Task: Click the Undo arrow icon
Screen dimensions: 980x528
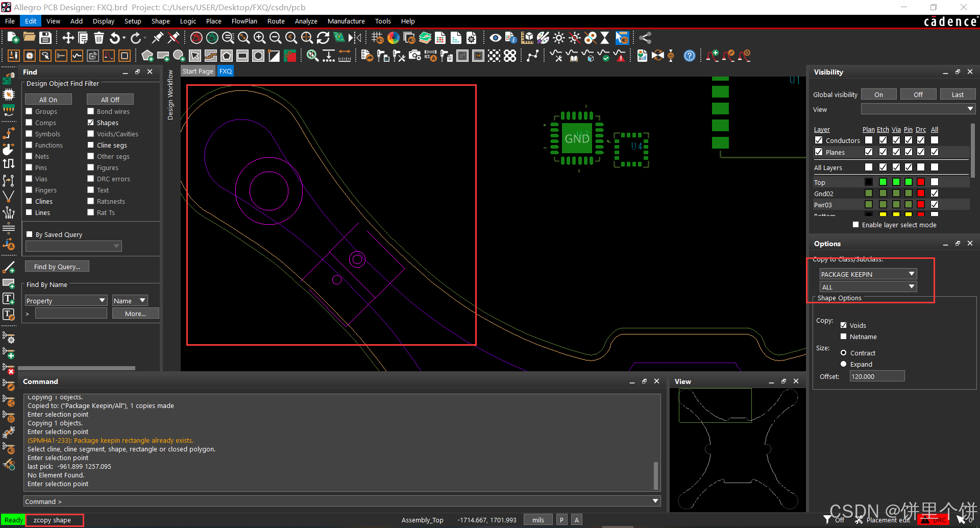Action: click(115, 38)
